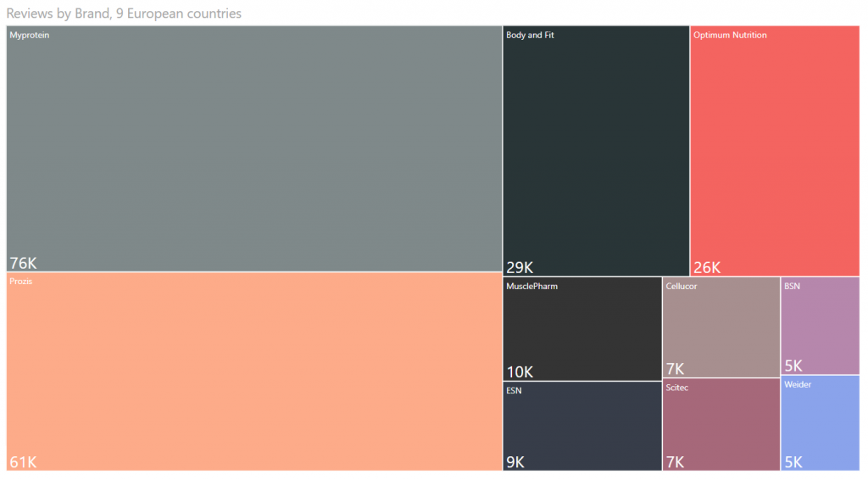
Task: Click the Optimum Nutrition label text
Action: point(730,35)
